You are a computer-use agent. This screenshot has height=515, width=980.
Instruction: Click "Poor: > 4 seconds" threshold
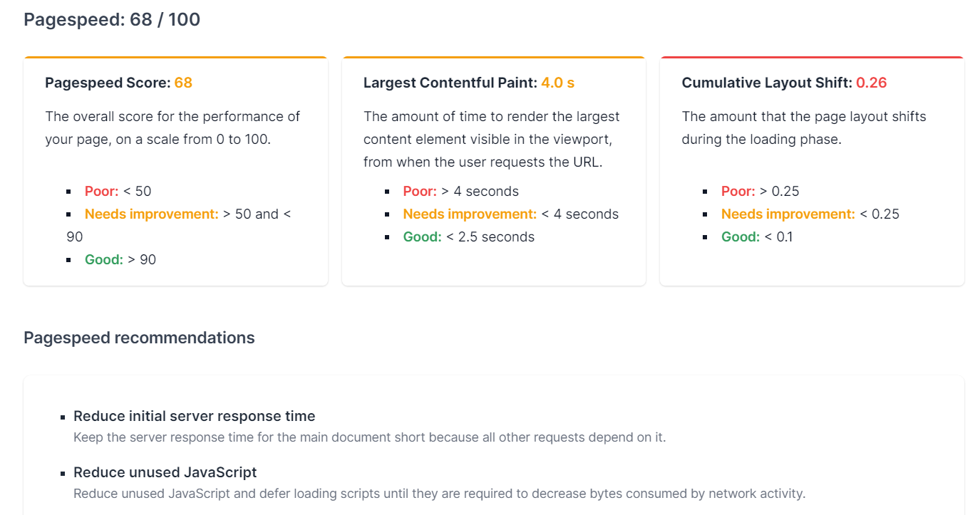460,191
